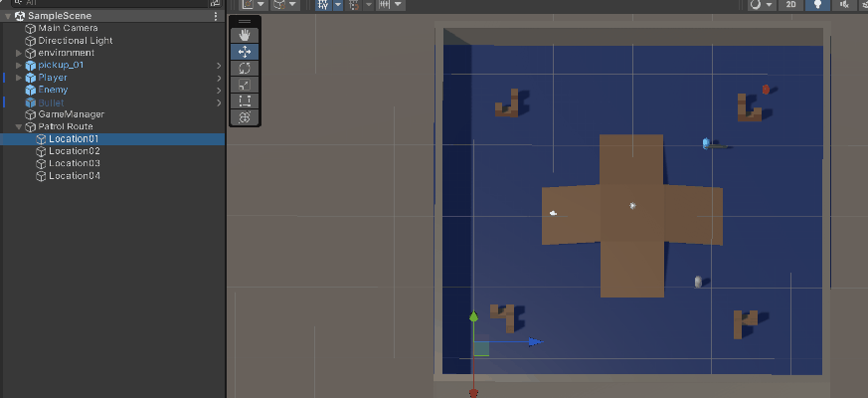Click the gray capsule in scene
868x398 pixels.
coord(698,282)
